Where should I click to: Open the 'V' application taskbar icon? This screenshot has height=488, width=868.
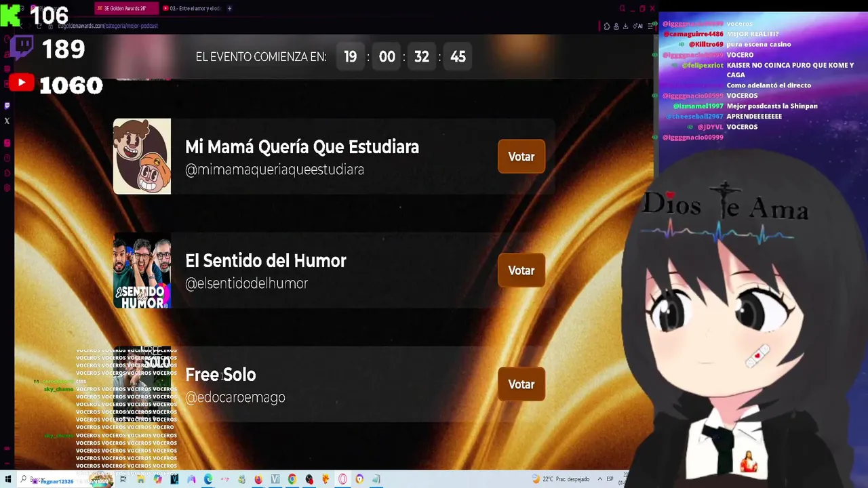pyautogui.click(x=275, y=479)
